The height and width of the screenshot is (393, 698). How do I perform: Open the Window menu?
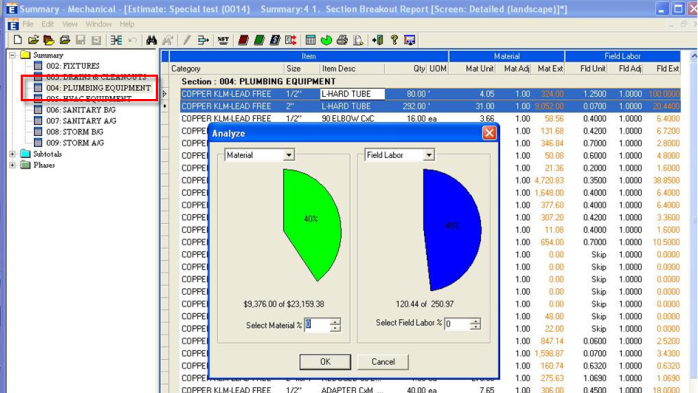tap(98, 24)
